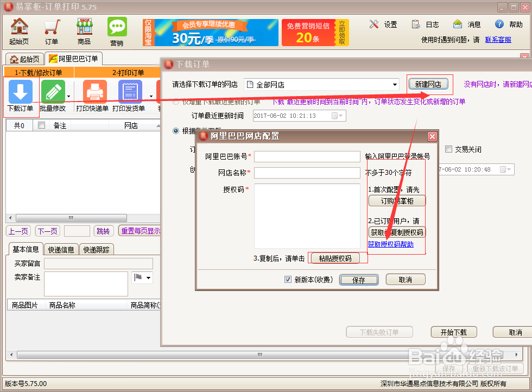
Task: Click the 备注 column header
Action: click(60, 125)
